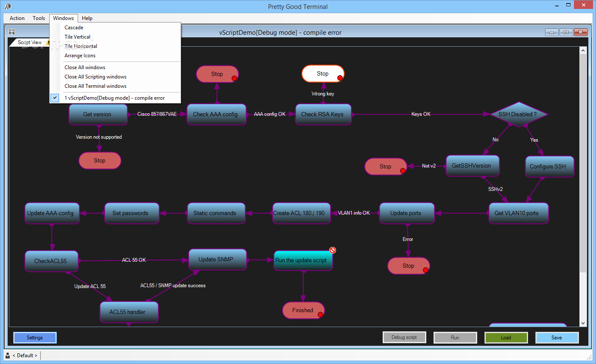
Task: Select the Get VLAN10 ports node
Action: [518, 213]
